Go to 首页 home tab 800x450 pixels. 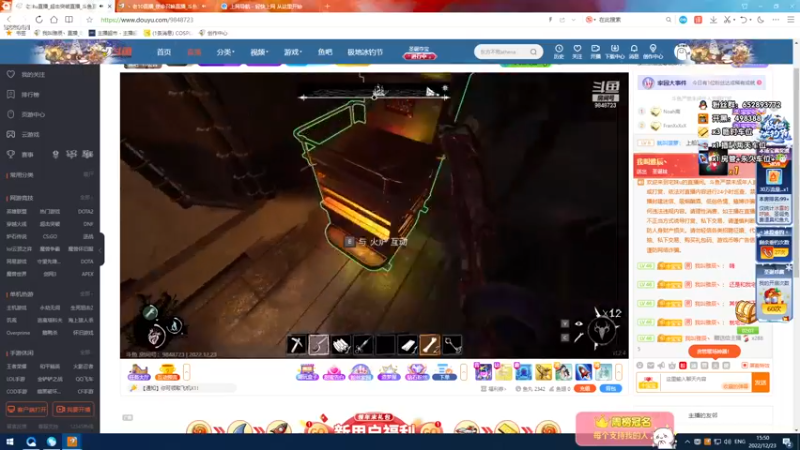click(x=164, y=52)
